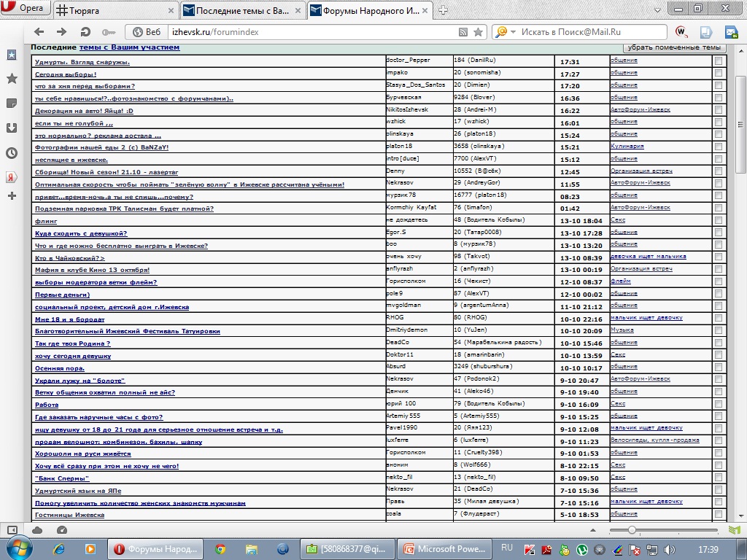Open the Opera main menu dropdown
747x560 pixels.
(x=25, y=9)
